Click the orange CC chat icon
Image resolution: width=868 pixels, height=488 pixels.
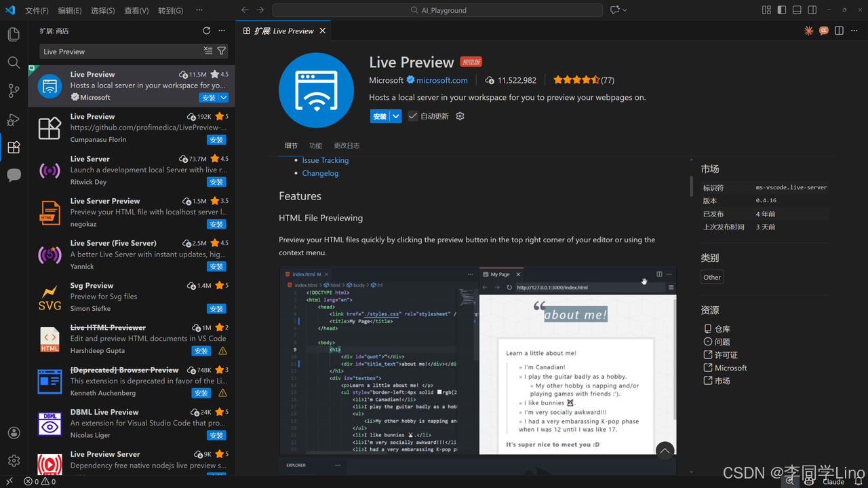824,31
